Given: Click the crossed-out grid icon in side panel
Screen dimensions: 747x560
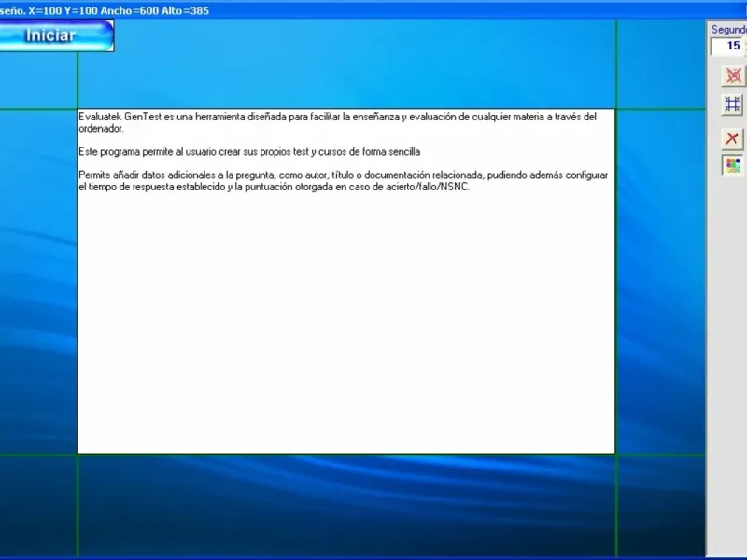Looking at the screenshot, I should (x=734, y=76).
